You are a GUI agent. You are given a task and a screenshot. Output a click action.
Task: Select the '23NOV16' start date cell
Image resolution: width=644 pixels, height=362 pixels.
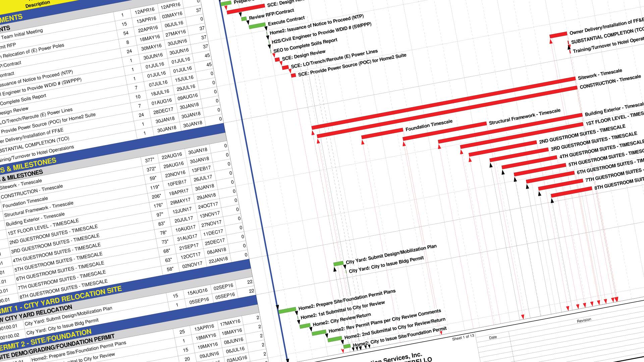pos(175,174)
